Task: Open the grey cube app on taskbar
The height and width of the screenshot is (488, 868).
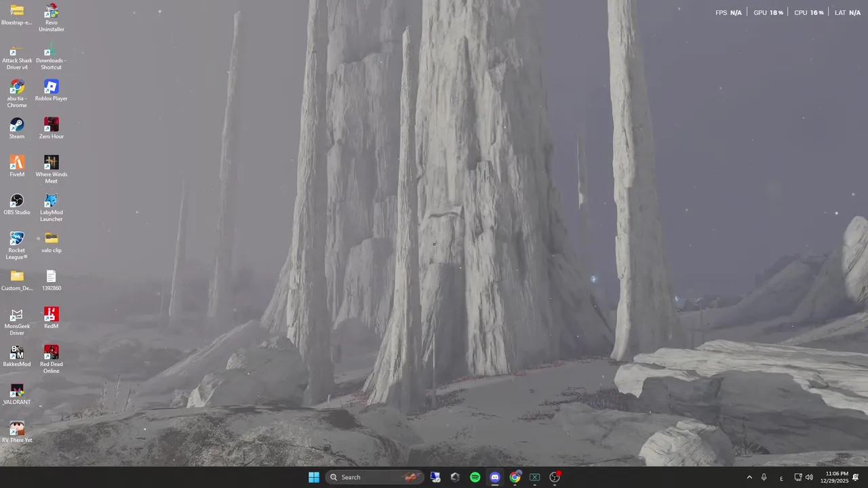Action: pos(455,477)
